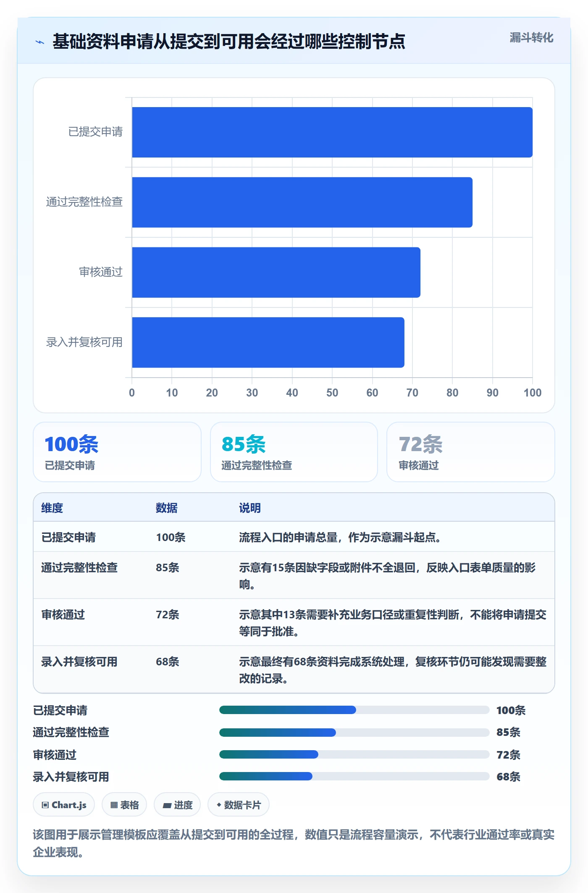Image resolution: width=588 pixels, height=893 pixels.
Task: Click the 数据卡片 chip
Action: pos(239,805)
